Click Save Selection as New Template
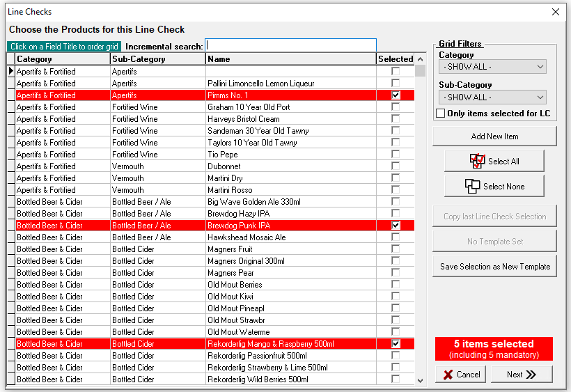The height and width of the screenshot is (392, 571). pos(494,267)
